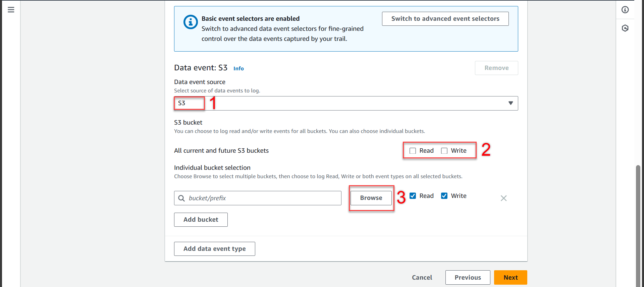Remove the individual bucket row with X

coord(503,198)
